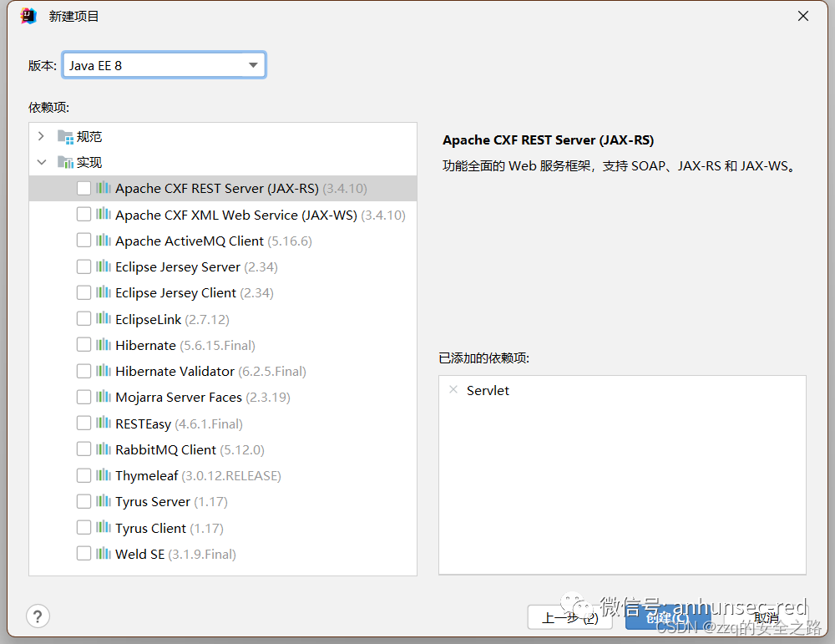
Task: Click the library icon beside Hibernate Validator
Action: coord(104,371)
